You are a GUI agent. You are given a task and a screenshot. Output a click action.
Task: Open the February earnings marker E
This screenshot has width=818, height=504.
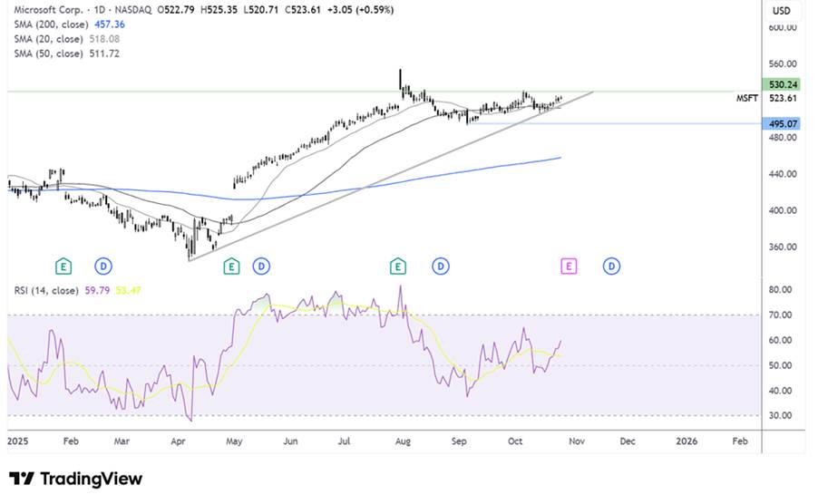click(x=63, y=267)
